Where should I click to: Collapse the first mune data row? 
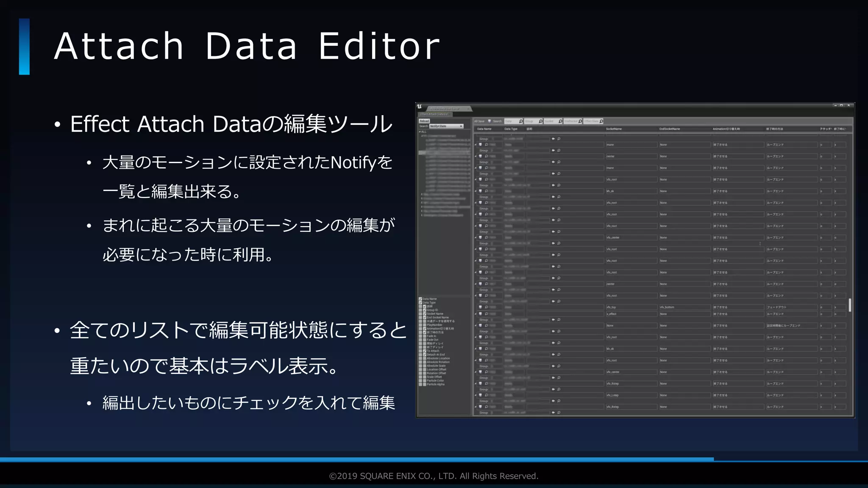(x=476, y=144)
